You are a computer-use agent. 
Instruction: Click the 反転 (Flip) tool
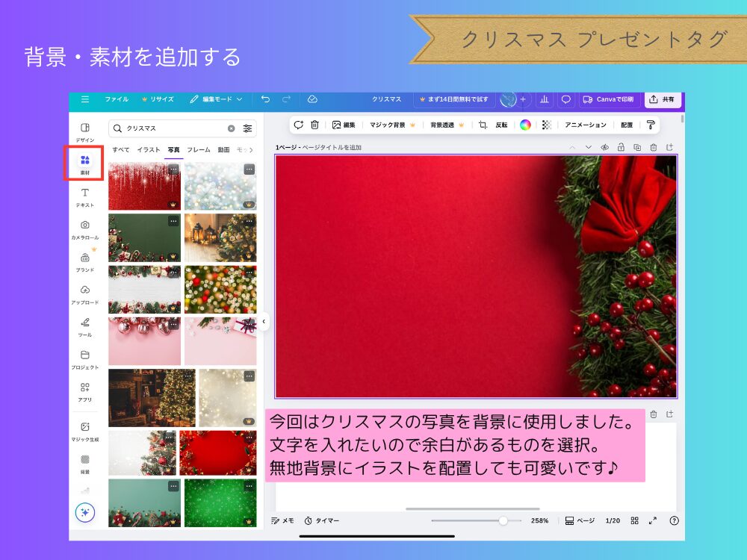501,125
